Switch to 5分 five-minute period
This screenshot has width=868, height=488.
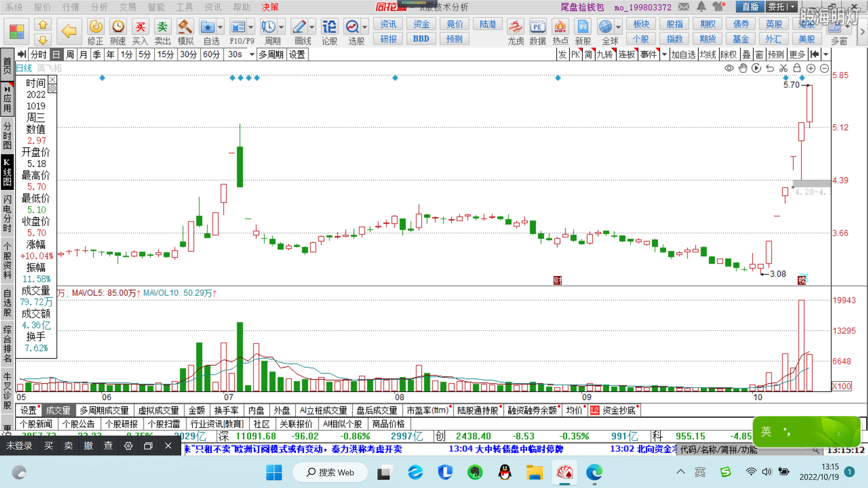(145, 55)
